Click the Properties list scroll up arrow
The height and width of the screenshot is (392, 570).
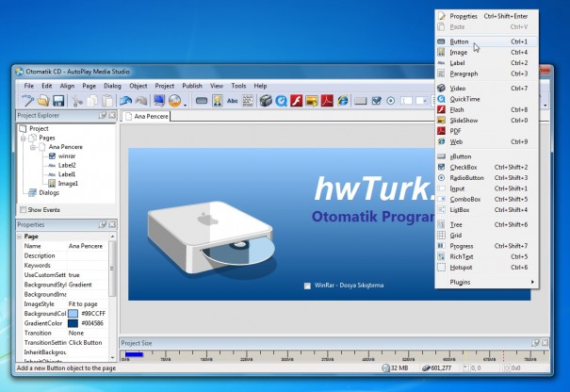112,237
